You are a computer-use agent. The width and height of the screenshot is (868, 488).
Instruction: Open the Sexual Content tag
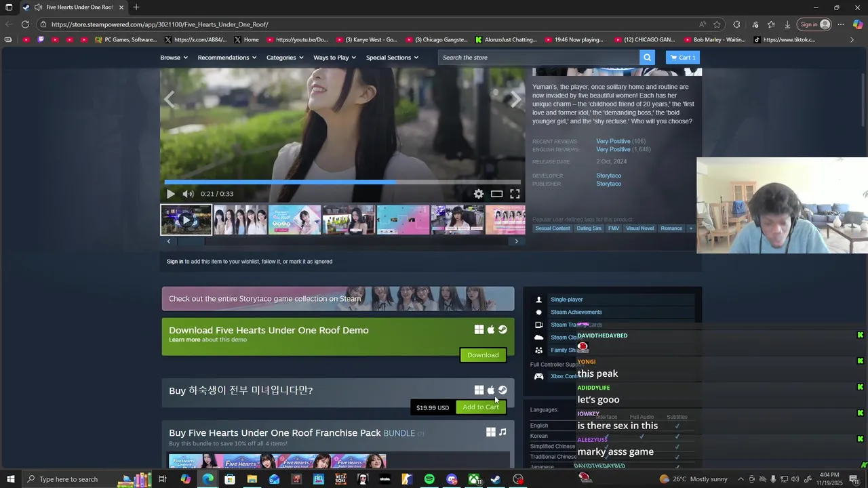pos(553,228)
